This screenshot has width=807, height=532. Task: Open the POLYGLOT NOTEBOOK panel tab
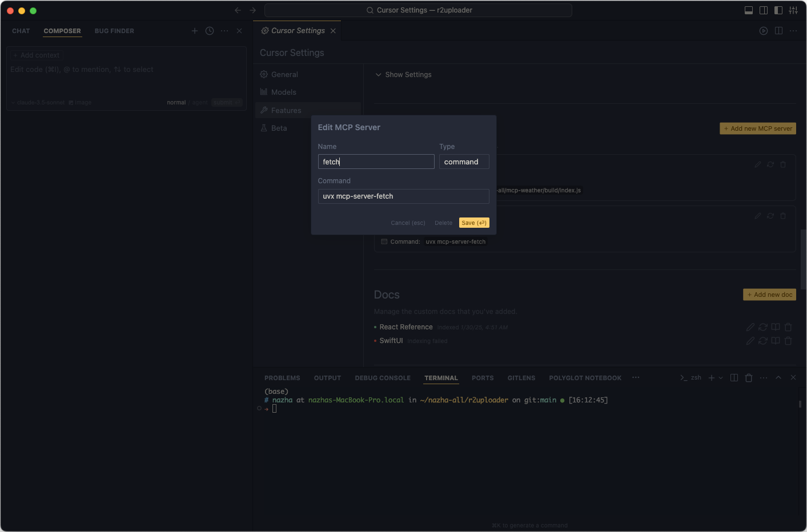click(x=585, y=378)
